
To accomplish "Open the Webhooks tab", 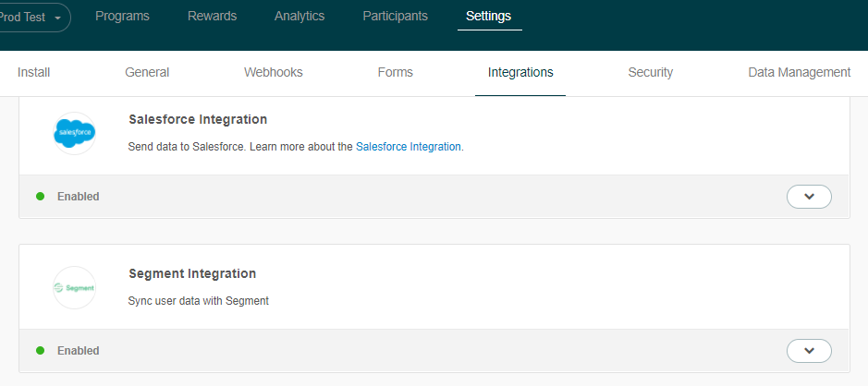I will 274,72.
